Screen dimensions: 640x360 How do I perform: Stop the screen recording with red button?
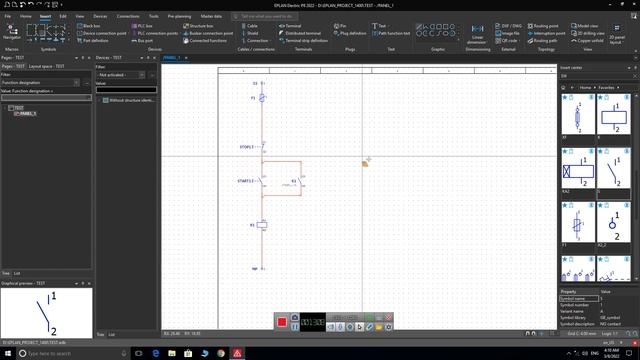(x=282, y=322)
